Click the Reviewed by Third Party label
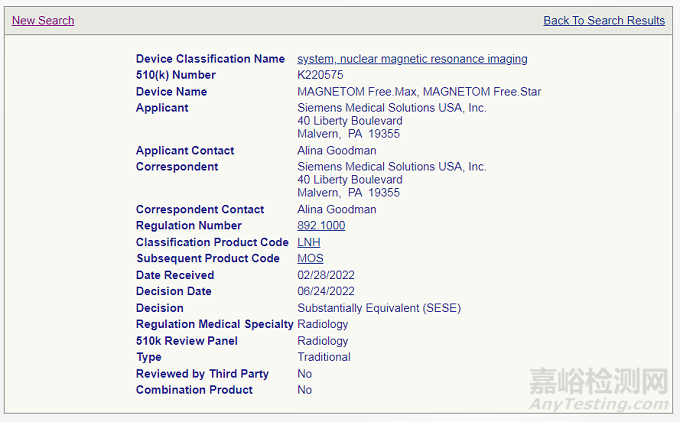Image resolution: width=680 pixels, height=422 pixels. tap(202, 374)
